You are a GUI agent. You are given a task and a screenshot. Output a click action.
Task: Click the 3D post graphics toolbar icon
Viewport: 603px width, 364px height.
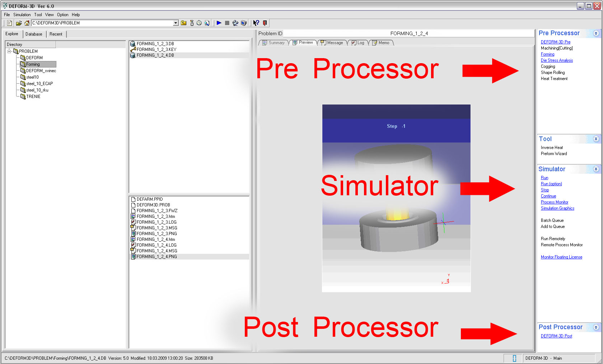244,23
